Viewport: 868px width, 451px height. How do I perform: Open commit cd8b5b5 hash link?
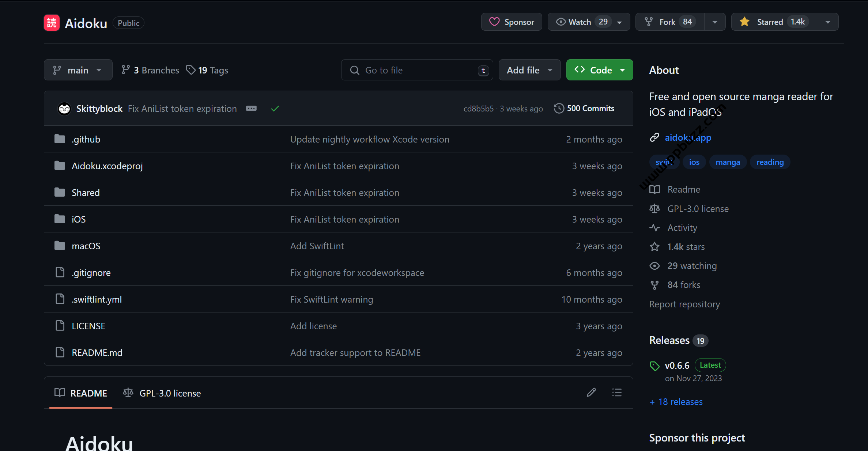479,109
